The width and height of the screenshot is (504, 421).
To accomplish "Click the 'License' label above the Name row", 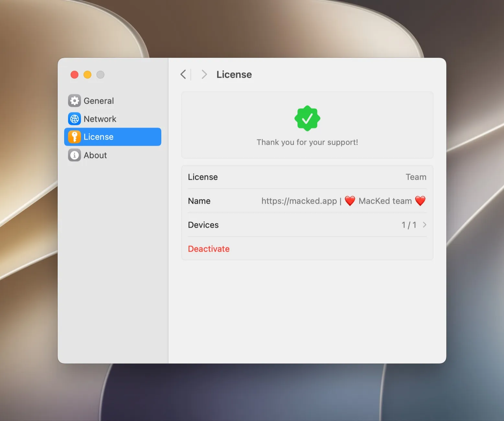I will pos(203,177).
